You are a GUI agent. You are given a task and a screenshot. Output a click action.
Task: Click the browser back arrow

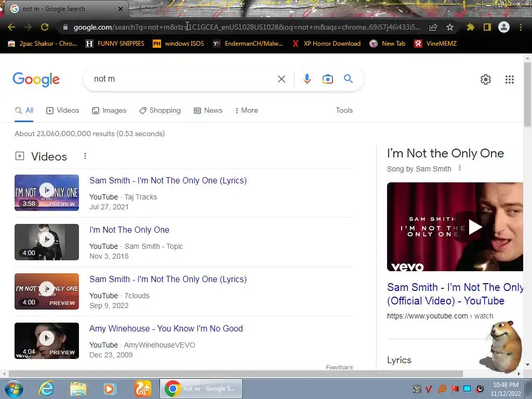(11, 27)
